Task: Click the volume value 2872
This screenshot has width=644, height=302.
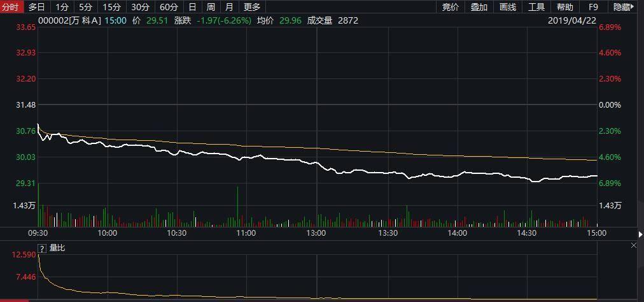Action: click(x=348, y=20)
